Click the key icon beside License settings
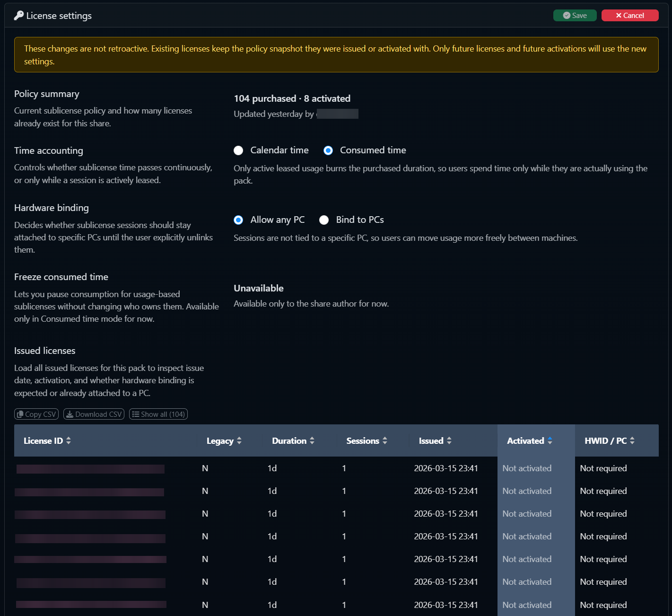This screenshot has width=672, height=616. 18,15
